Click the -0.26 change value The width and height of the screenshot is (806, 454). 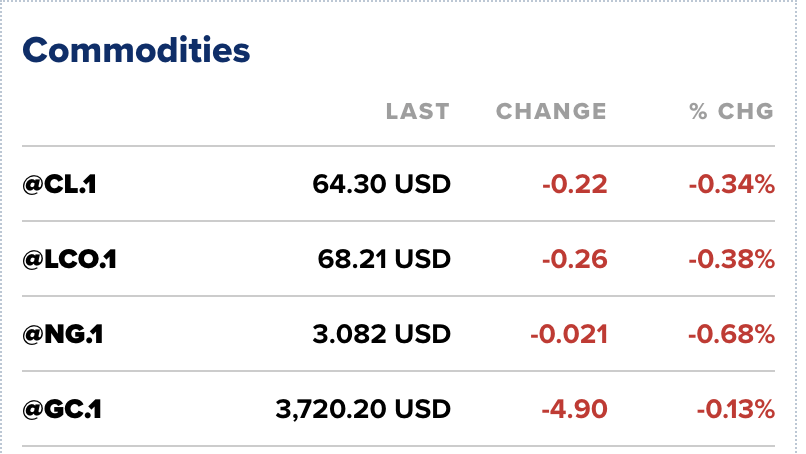[x=575, y=259]
